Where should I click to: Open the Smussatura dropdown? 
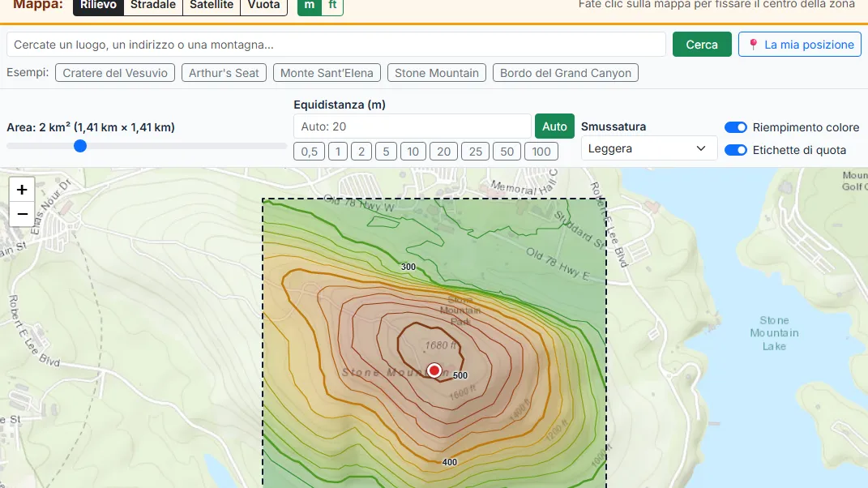(x=646, y=148)
